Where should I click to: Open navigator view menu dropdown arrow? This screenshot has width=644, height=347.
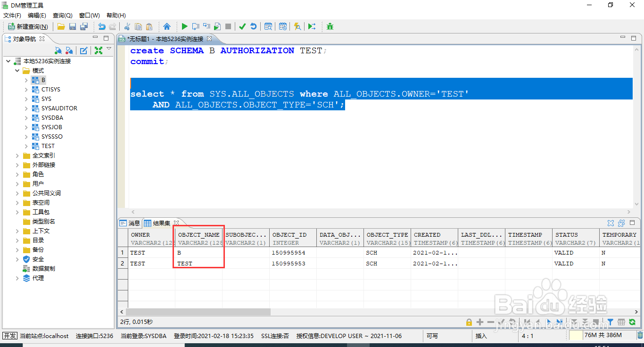(109, 49)
